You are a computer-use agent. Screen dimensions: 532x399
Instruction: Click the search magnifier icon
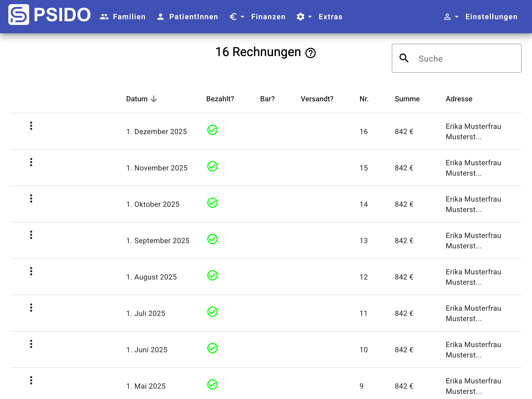point(404,58)
